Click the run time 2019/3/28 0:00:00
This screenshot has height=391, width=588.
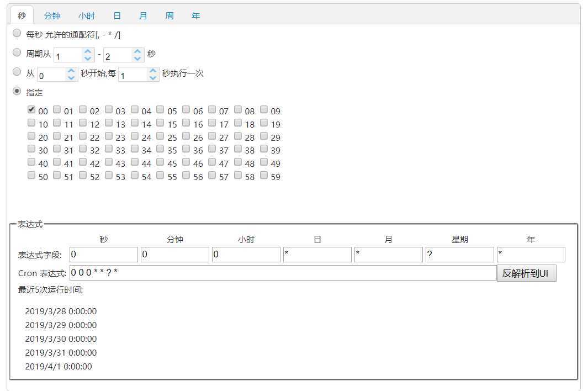pos(61,311)
